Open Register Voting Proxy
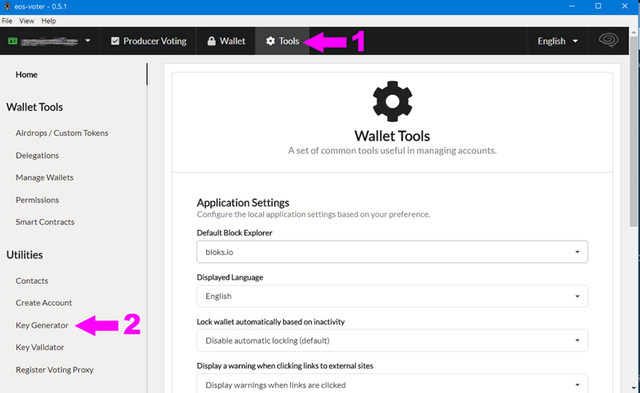Viewport: 640px width, 393px height. [x=55, y=370]
